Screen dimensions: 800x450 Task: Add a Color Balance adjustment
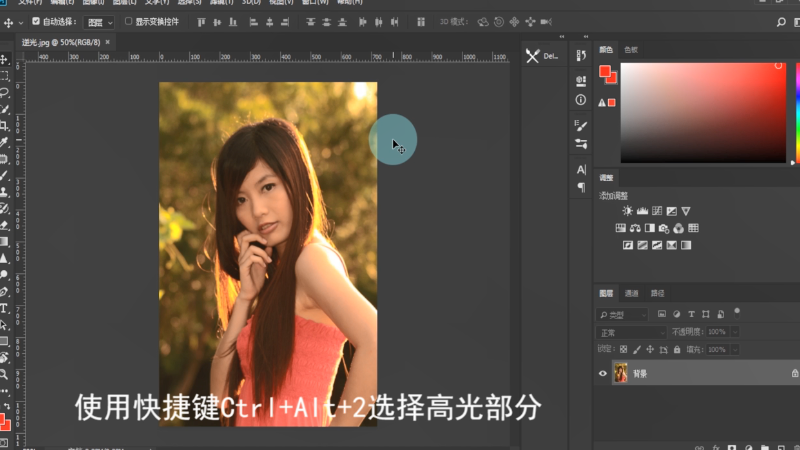click(x=635, y=228)
